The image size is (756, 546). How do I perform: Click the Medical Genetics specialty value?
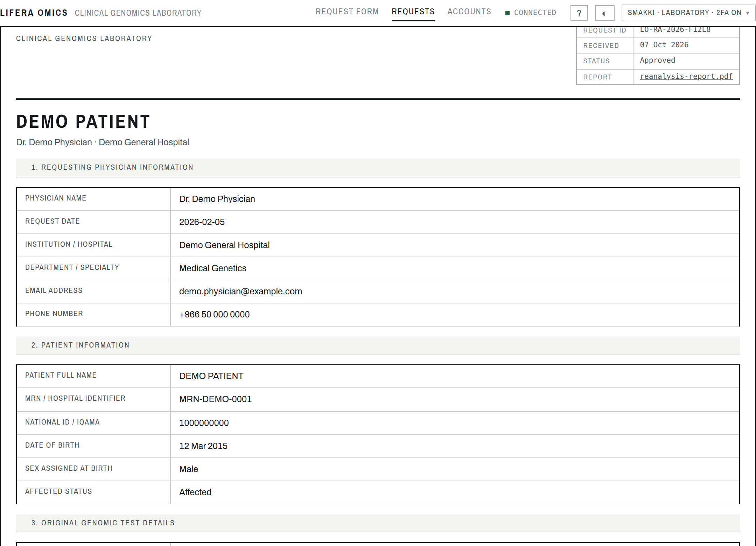pos(212,268)
